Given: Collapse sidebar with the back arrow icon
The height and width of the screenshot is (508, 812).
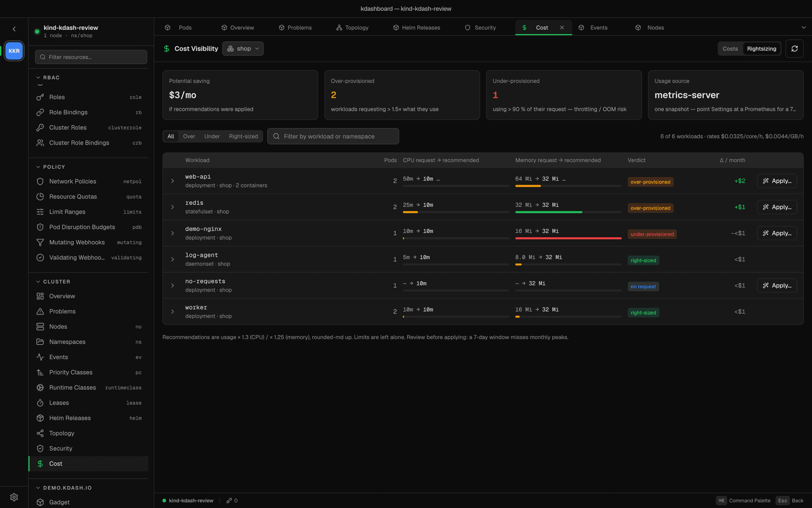Looking at the screenshot, I should click(14, 29).
